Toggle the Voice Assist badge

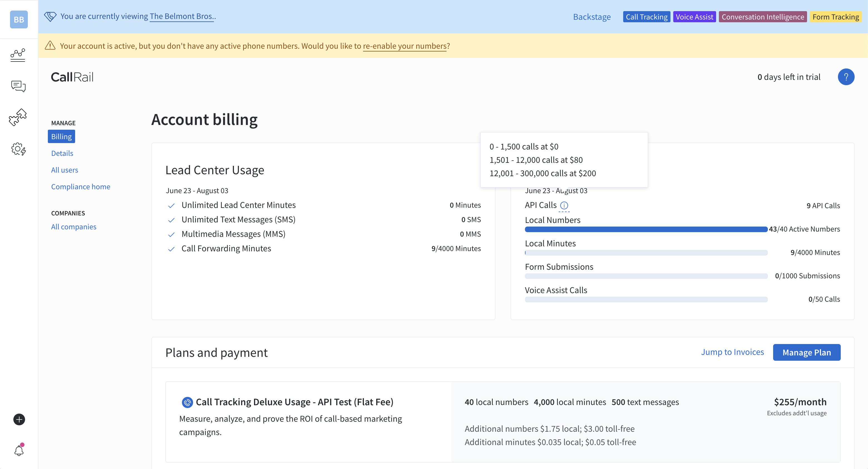pos(694,16)
